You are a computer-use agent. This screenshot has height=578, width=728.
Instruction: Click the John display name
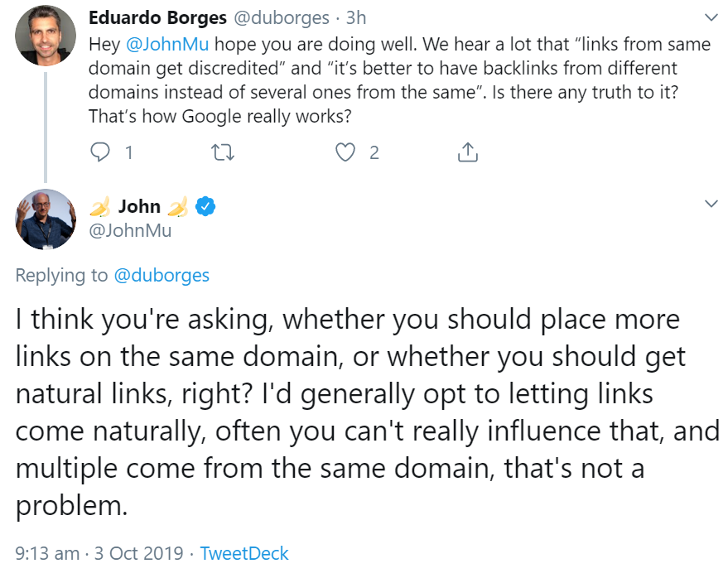pos(140,205)
